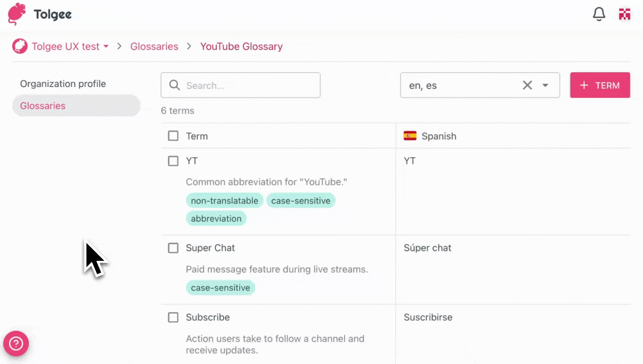Expand the language selection dropdown

545,85
